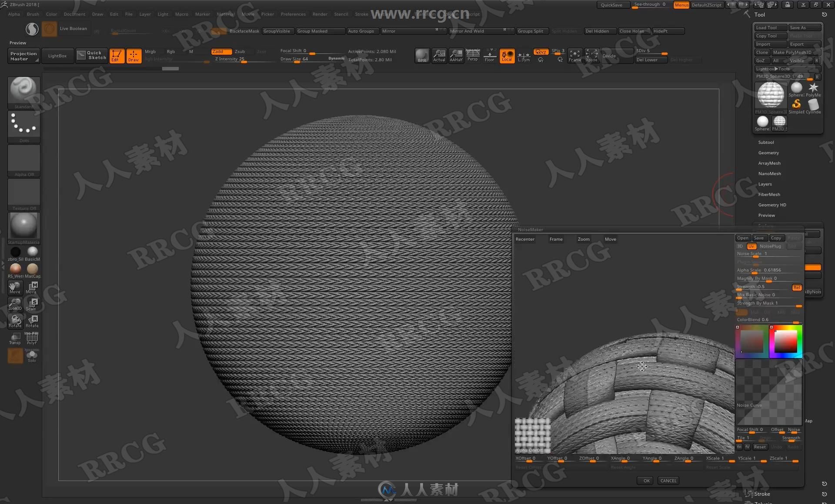
Task: Toggle Zadd mode
Action: (x=221, y=51)
